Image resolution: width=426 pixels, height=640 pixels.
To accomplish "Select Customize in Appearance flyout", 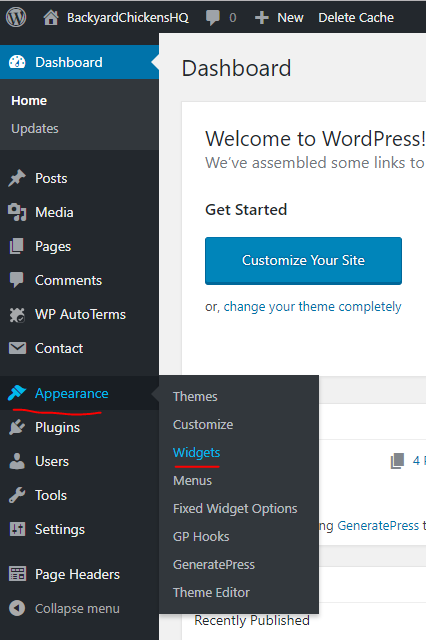I will coord(203,424).
